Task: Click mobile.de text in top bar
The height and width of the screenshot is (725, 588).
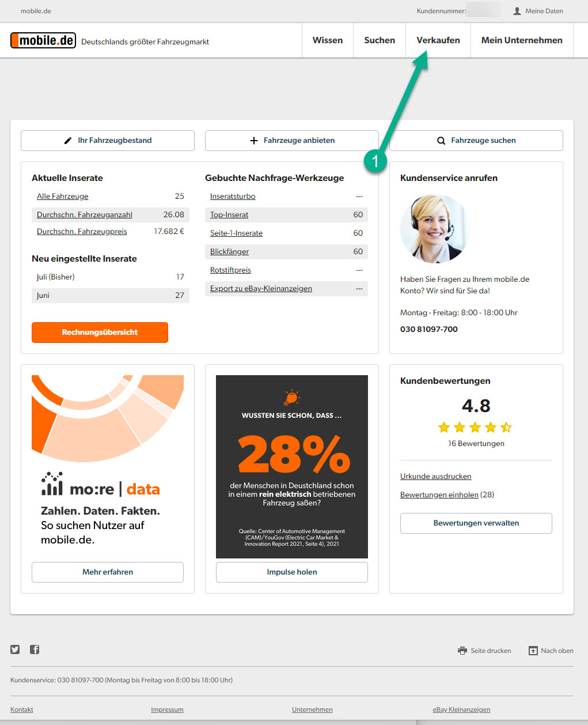Action: pos(36,11)
